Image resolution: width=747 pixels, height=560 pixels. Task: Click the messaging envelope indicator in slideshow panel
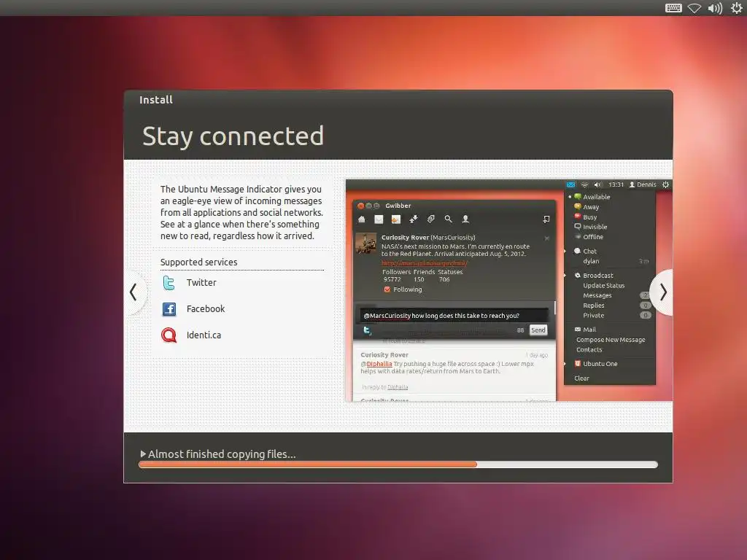pyautogui.click(x=570, y=184)
